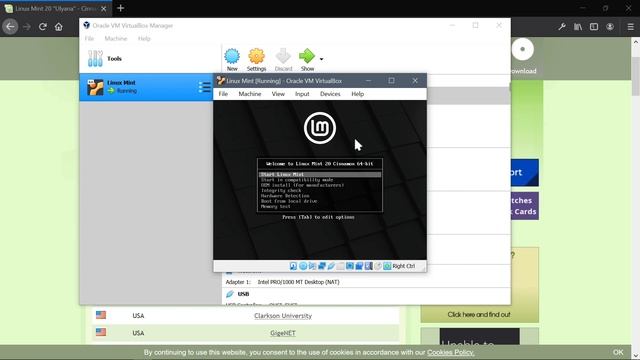Screen dimensions: 640x360
Task: Open the Cookies Policy link
Action: [x=451, y=352]
